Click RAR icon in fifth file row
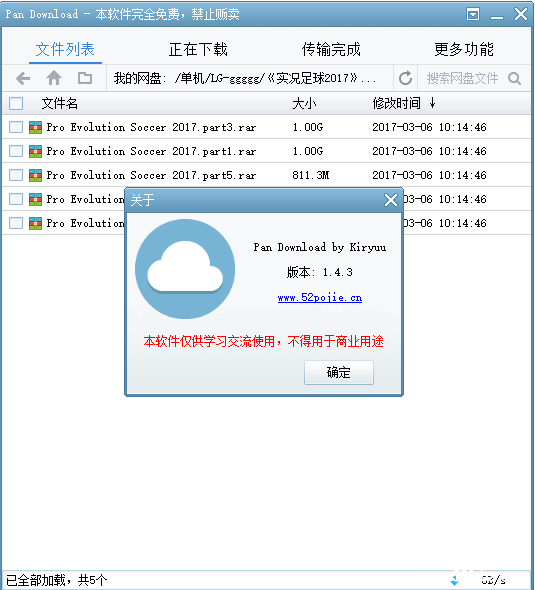 (x=35, y=223)
